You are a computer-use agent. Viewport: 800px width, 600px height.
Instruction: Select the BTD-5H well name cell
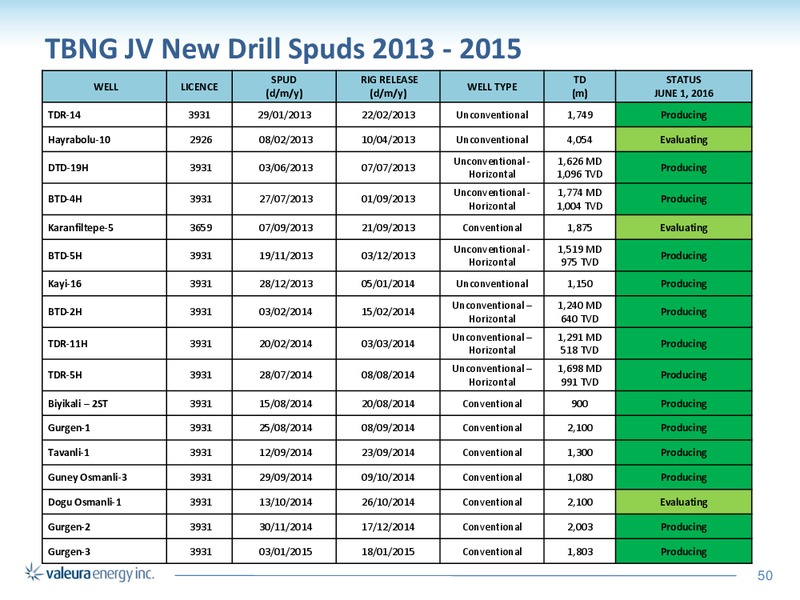(105, 256)
